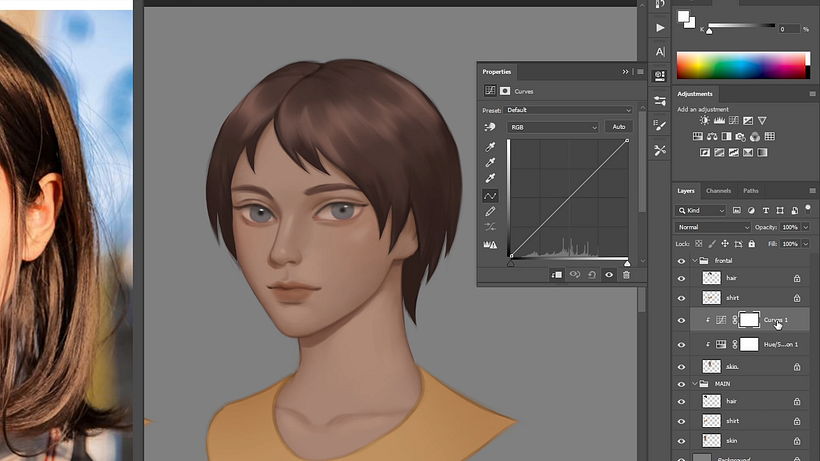Viewport: 820px width, 461px height.
Task: Add a Brightness/Contrast adjustment
Action: tap(704, 121)
